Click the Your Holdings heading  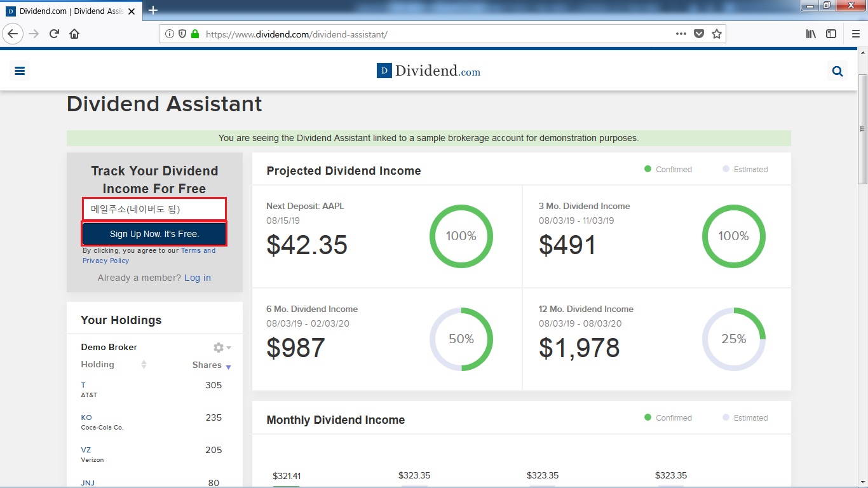pyautogui.click(x=121, y=320)
